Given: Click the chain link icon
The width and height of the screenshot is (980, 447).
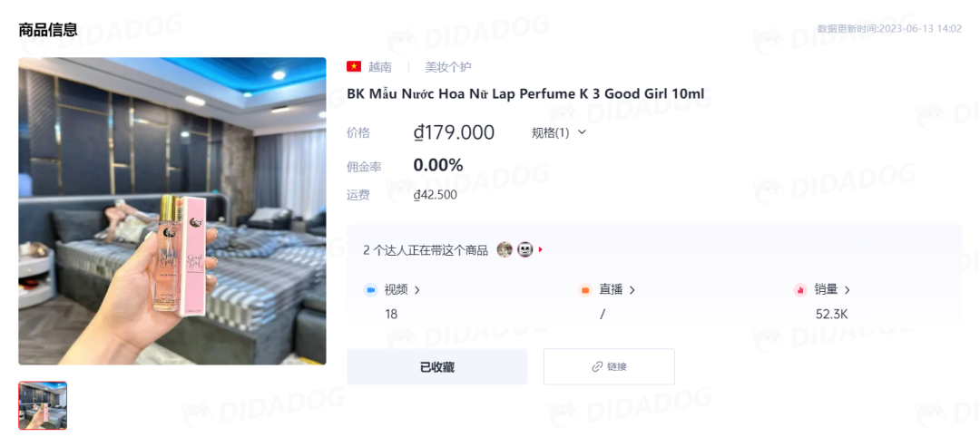Looking at the screenshot, I should (x=597, y=366).
